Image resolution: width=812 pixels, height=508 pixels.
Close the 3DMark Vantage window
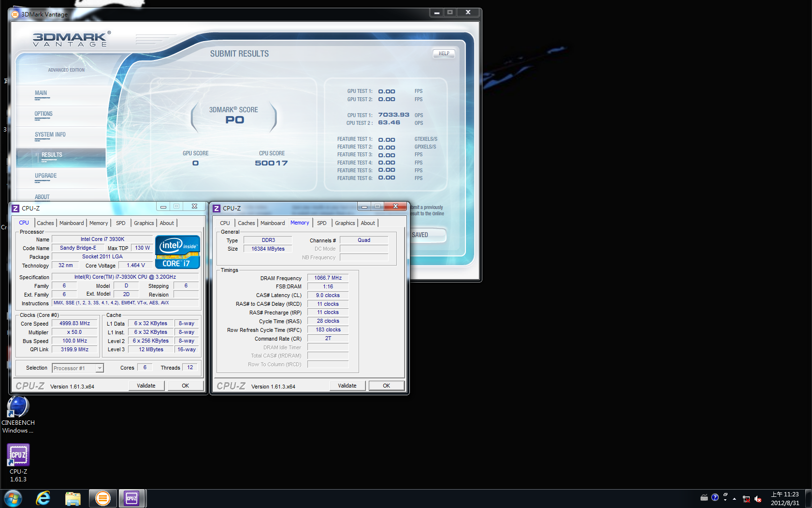[x=468, y=13]
